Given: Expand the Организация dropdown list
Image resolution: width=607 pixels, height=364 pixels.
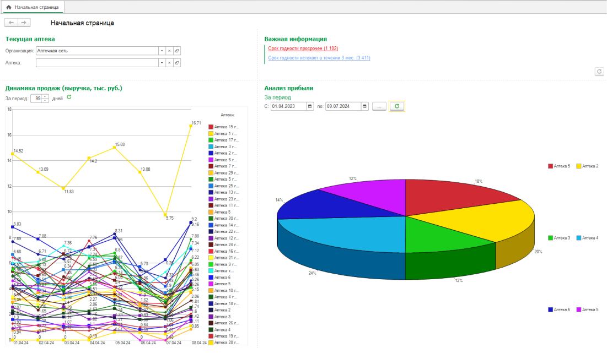Looking at the screenshot, I should [162, 51].
